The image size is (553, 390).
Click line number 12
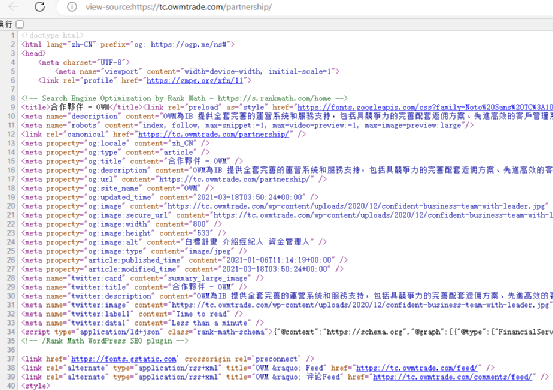click(11, 134)
